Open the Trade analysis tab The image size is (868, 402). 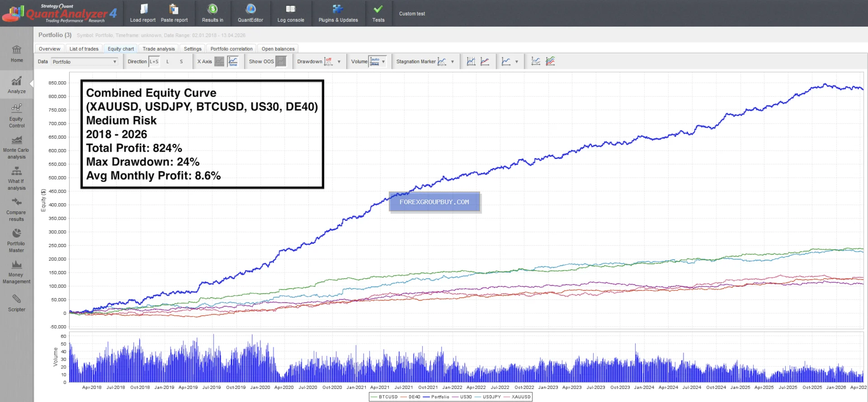[x=159, y=49]
